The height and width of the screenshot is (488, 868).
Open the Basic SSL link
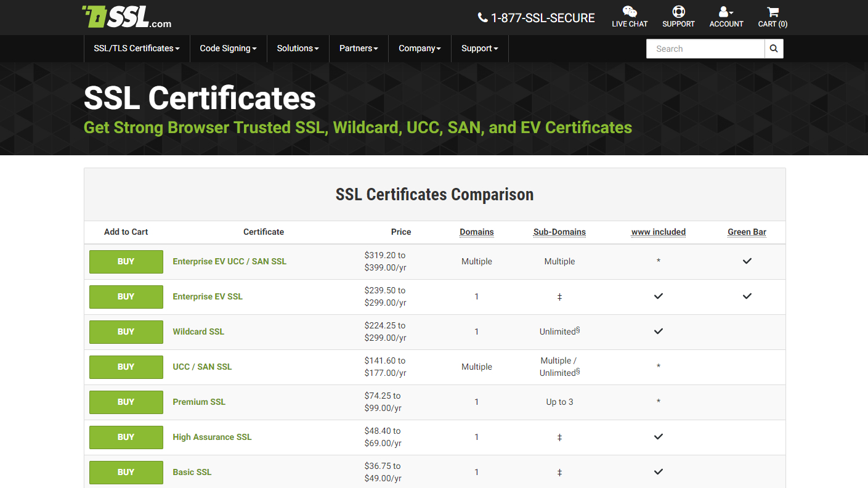(x=192, y=472)
